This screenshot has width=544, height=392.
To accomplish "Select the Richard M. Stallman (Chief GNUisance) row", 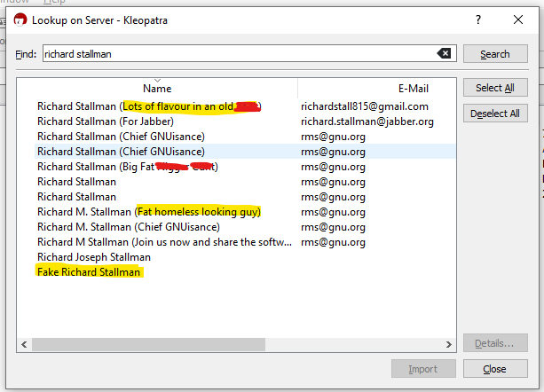I will 245,227.
